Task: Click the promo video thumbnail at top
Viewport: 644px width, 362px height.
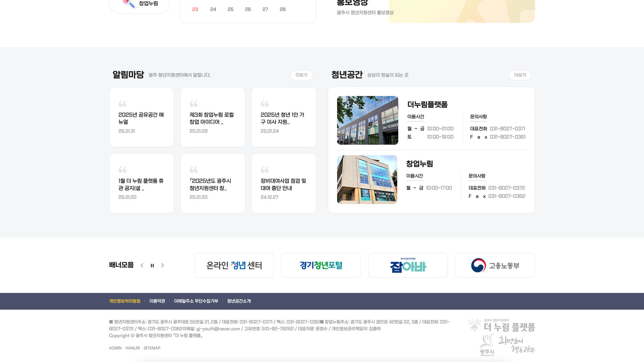Action: [462, 11]
